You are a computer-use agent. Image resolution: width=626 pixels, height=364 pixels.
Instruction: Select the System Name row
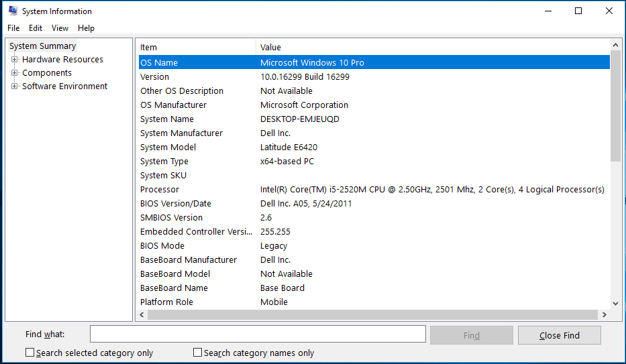tap(374, 119)
